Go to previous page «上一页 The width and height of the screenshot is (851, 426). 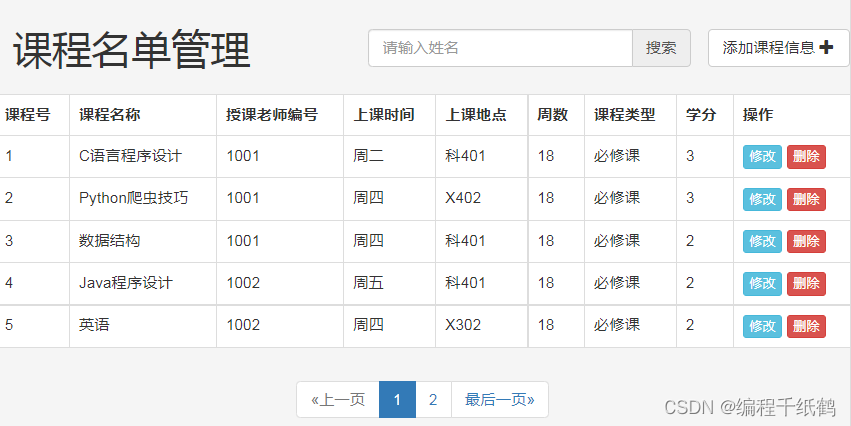tap(338, 400)
